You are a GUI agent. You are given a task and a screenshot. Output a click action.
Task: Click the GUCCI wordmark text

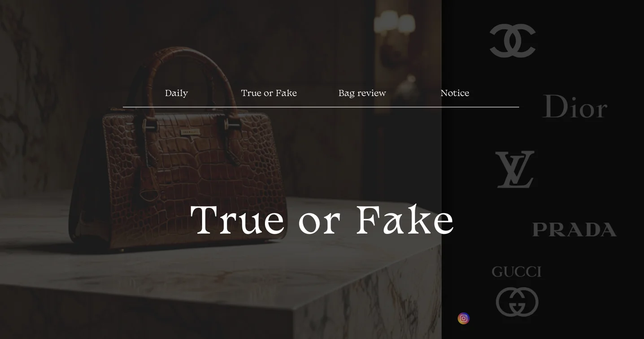517,272
